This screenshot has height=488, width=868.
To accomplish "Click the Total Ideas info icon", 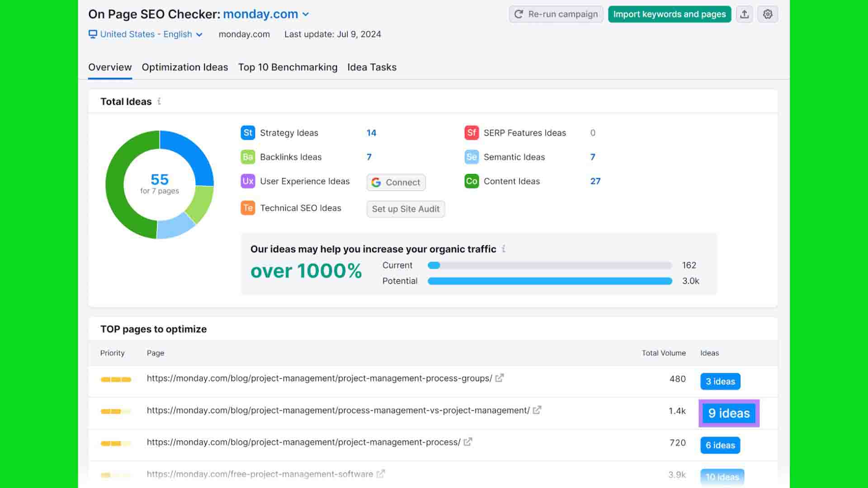I will coord(159,102).
